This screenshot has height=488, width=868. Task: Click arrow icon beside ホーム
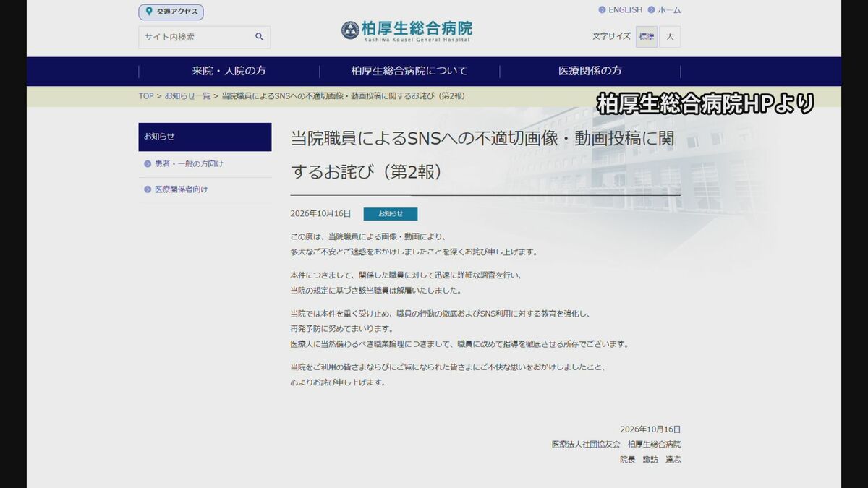point(651,10)
